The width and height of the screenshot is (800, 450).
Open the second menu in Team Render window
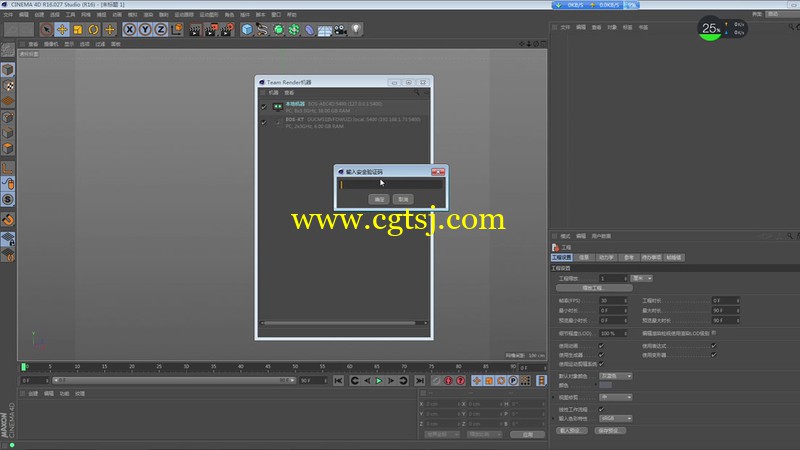[x=289, y=93]
